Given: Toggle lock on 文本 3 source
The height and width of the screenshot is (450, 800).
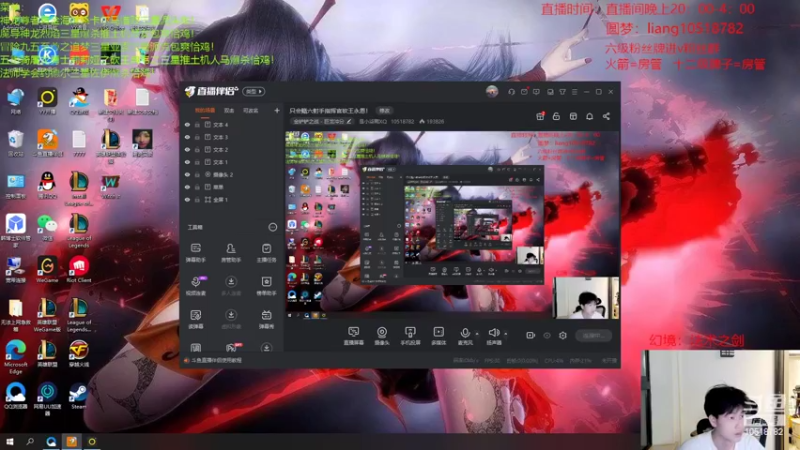Looking at the screenshot, I should [197, 137].
